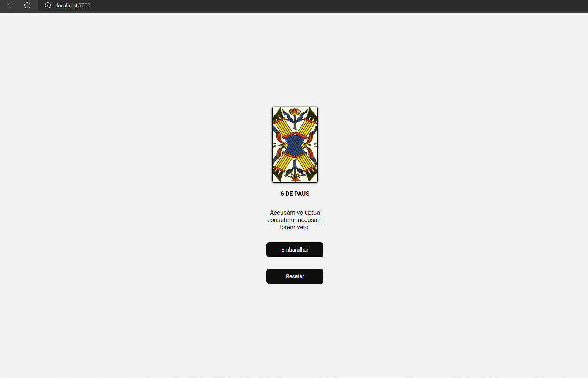Reset the deck with Resetar button

[295, 276]
